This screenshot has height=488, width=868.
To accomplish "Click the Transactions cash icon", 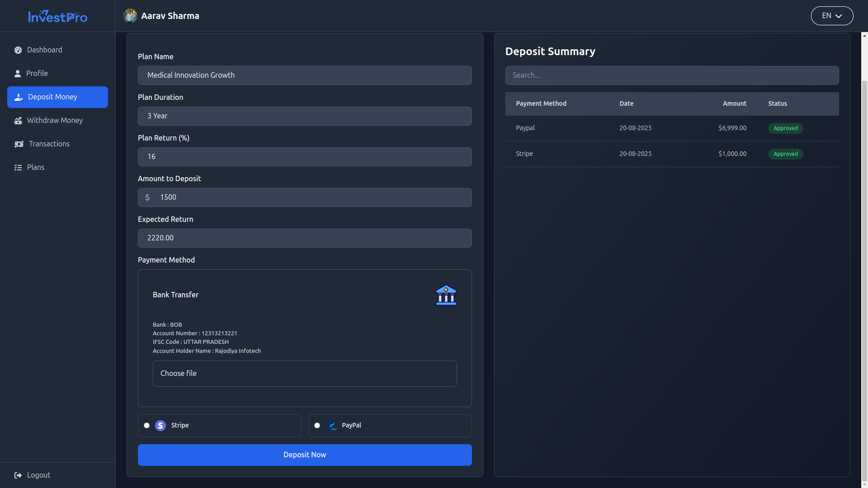I will 19,144.
